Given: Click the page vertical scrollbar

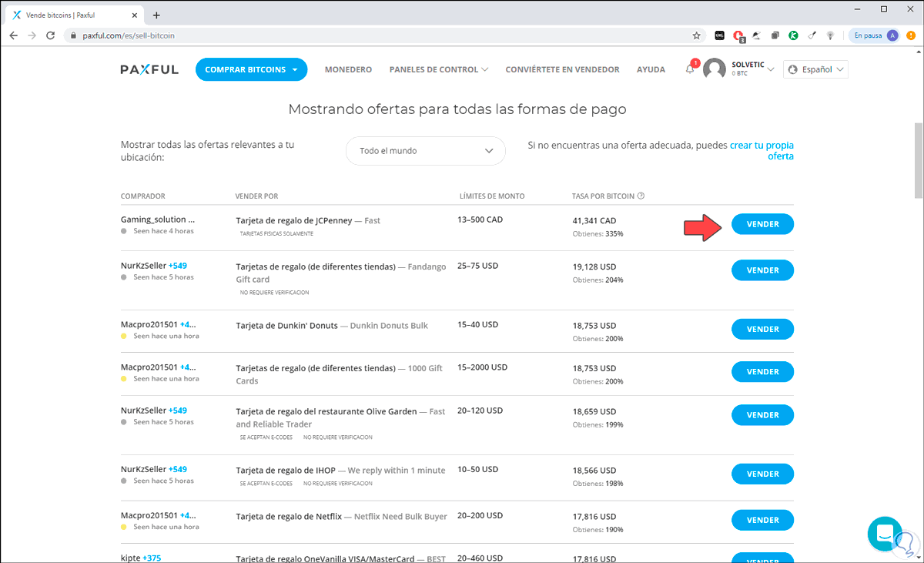Looking at the screenshot, I should click(918, 161).
